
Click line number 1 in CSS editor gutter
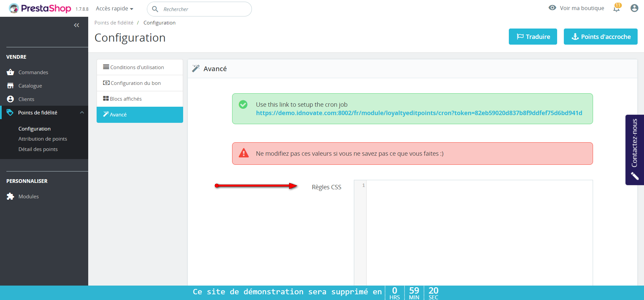tap(363, 185)
